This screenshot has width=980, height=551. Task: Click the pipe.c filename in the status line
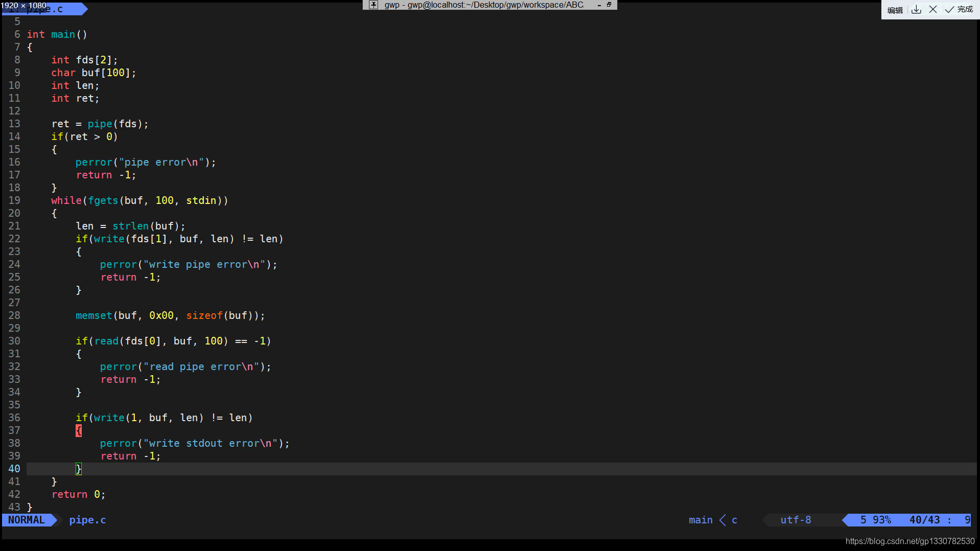click(87, 520)
